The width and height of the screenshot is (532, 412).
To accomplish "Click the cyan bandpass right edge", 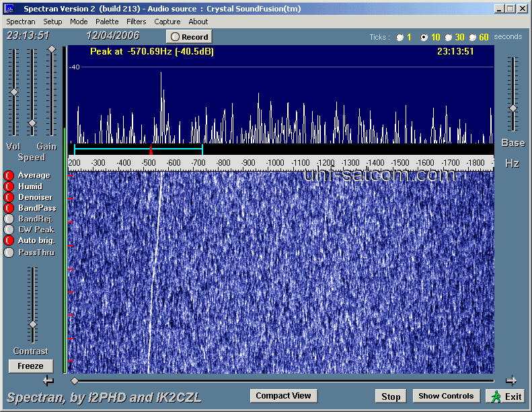I will [x=202, y=149].
